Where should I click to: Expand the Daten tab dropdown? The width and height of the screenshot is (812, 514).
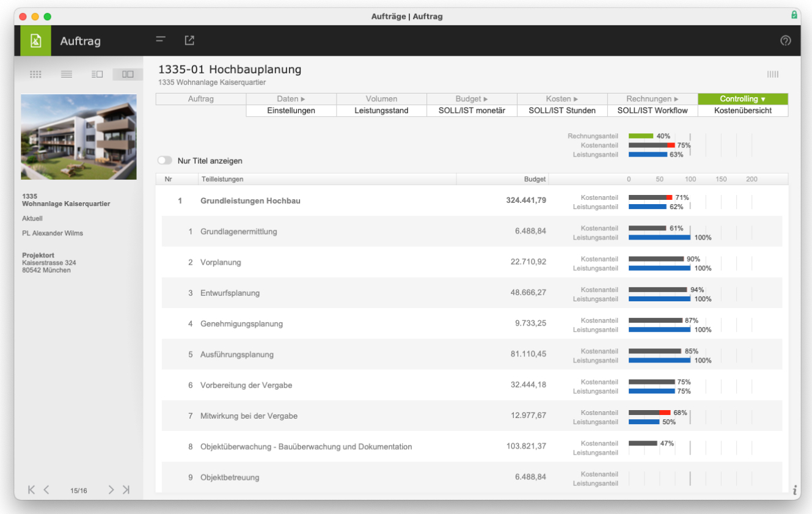[291, 99]
